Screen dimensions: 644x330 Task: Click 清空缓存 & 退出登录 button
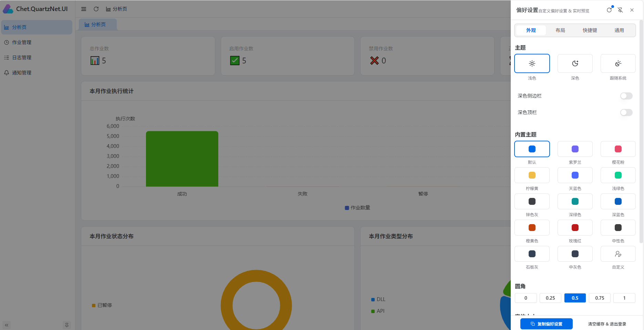607,324
